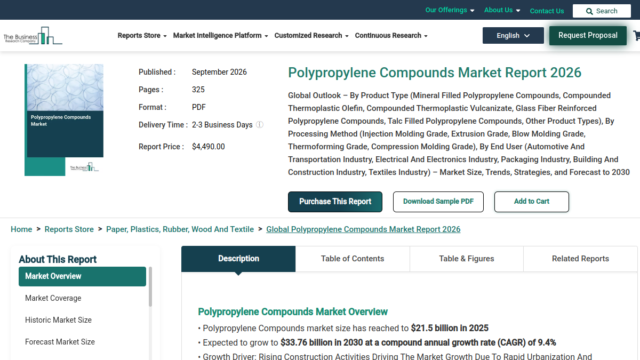
Task: Click the report title heading
Action: point(434,73)
